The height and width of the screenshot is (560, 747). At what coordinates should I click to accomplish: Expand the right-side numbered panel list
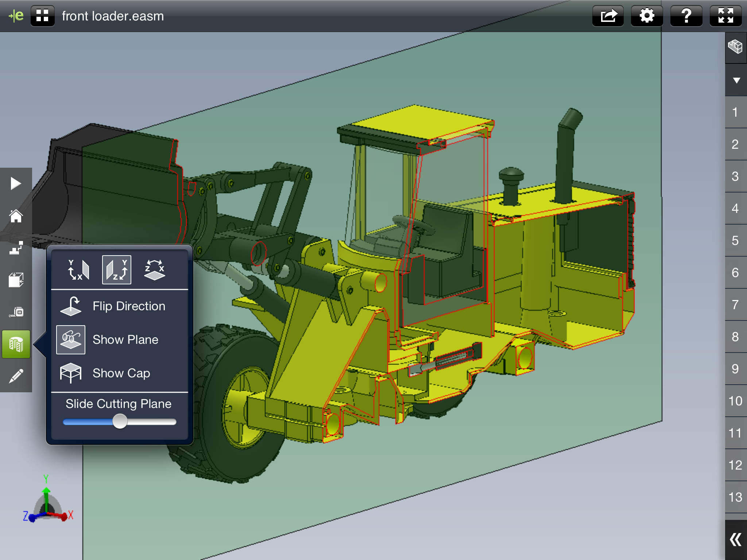(x=735, y=541)
